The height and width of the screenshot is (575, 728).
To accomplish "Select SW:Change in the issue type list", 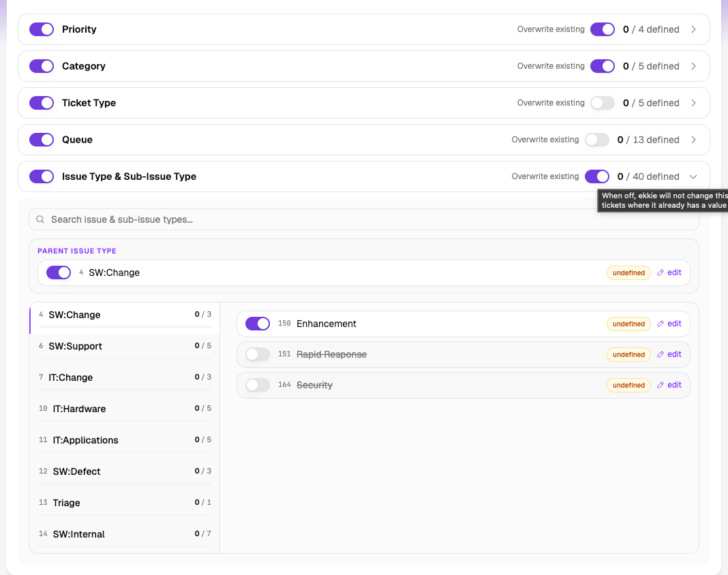I will point(125,317).
